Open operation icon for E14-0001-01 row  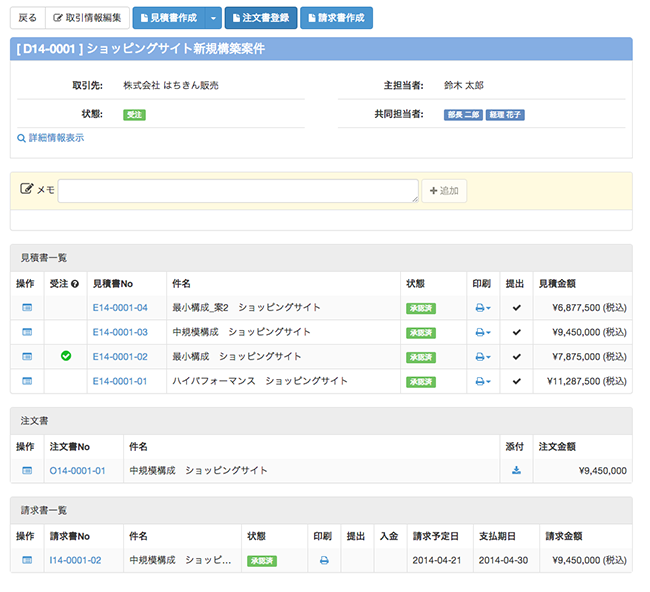tap(27, 381)
